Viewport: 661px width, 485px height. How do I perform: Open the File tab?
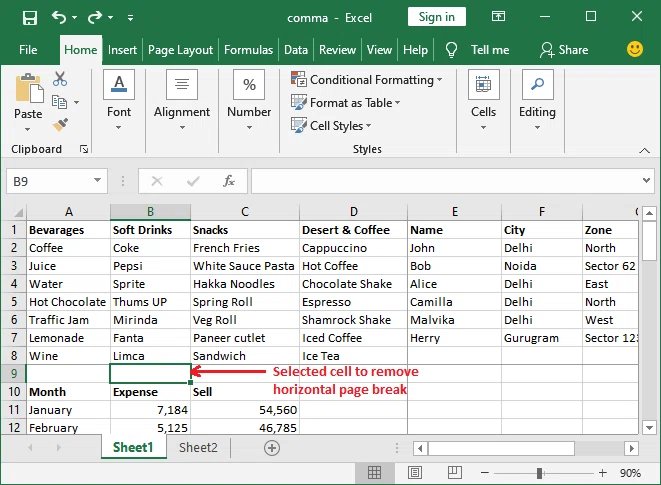coord(28,50)
